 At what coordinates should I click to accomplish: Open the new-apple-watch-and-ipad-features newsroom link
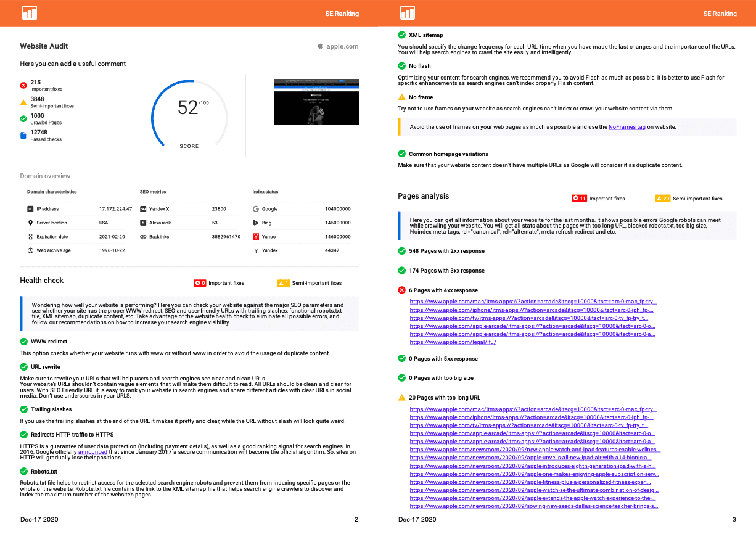(x=535, y=450)
